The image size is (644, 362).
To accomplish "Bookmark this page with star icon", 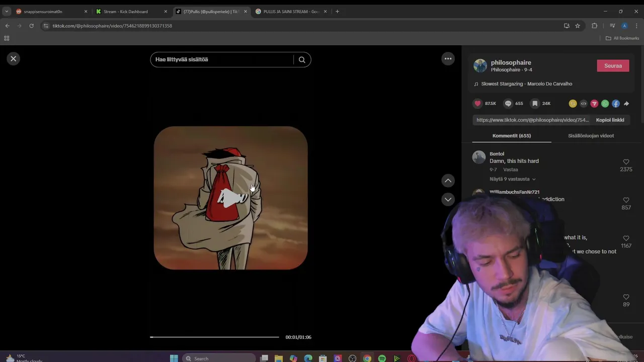I will pyautogui.click(x=578, y=26).
